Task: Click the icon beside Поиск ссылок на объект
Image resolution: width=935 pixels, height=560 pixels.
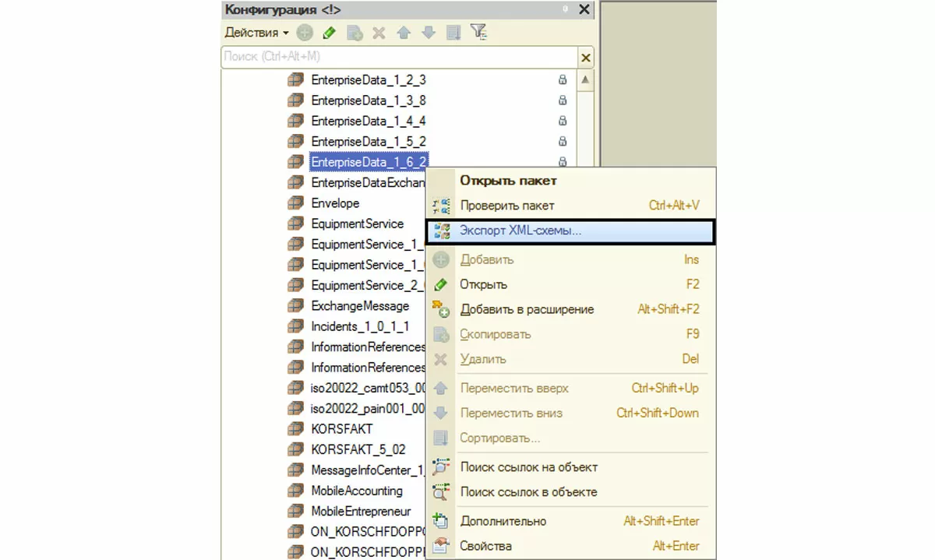Action: point(441,467)
